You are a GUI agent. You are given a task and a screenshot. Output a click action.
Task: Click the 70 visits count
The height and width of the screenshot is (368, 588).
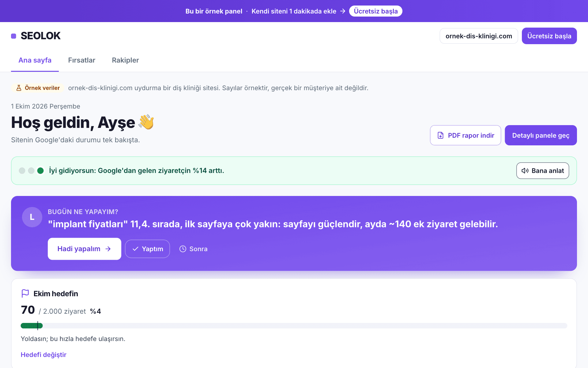(x=28, y=310)
